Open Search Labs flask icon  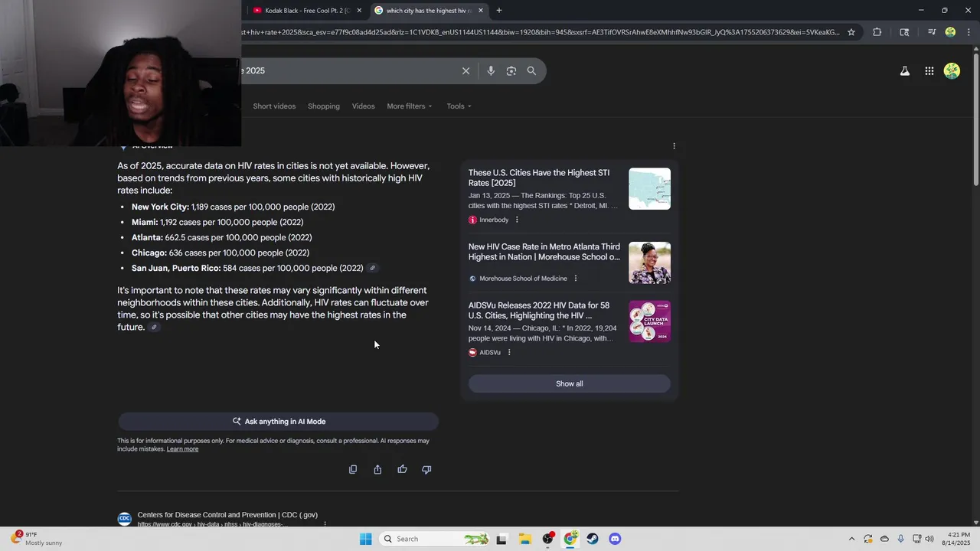(904, 71)
